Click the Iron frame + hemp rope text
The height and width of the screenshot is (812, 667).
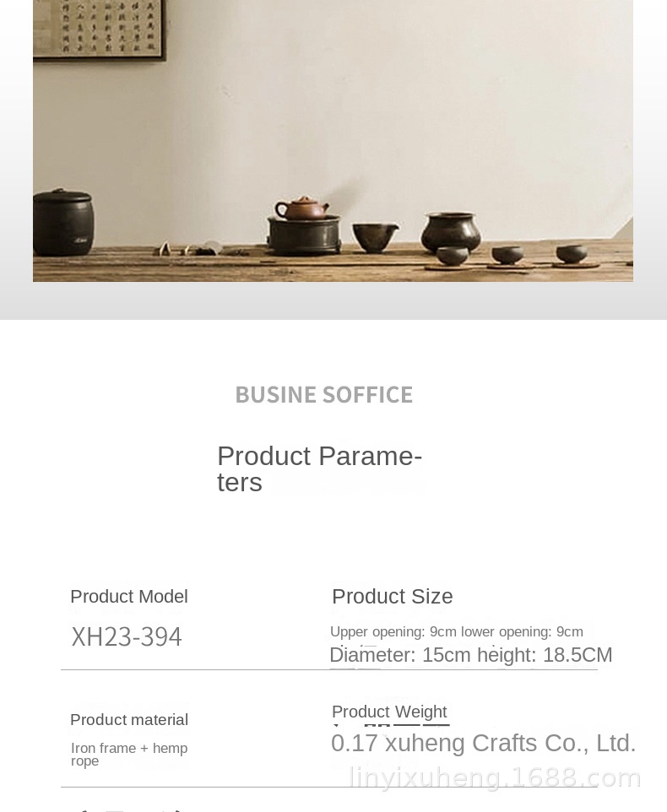[129, 754]
